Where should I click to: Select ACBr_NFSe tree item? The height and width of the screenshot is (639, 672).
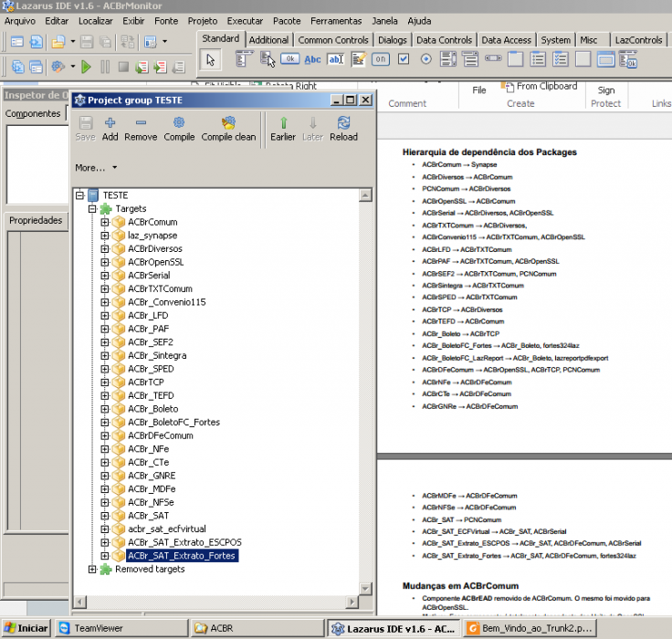tap(151, 502)
